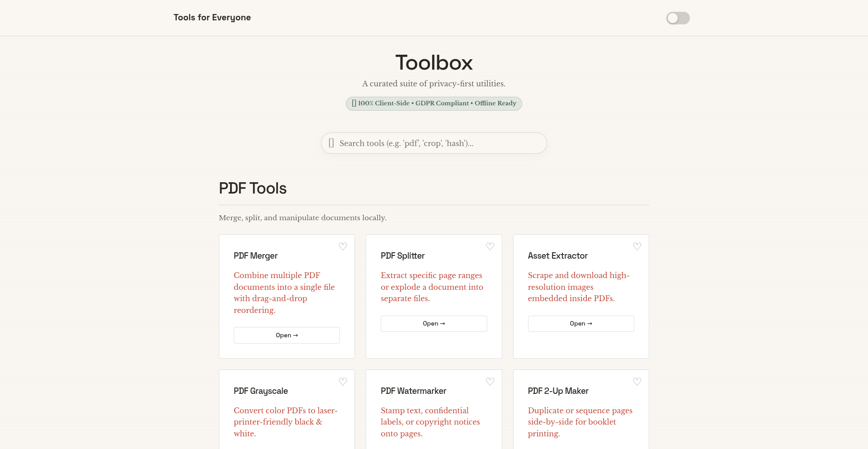
Task: Favorite the PDF Splitter heart icon
Action: pos(490,246)
